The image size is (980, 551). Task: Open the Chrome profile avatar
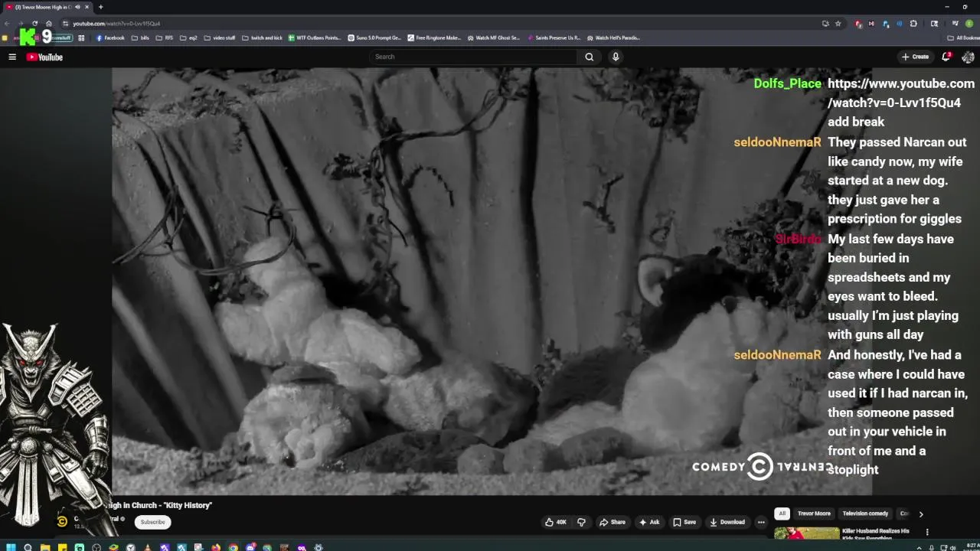coord(969,24)
